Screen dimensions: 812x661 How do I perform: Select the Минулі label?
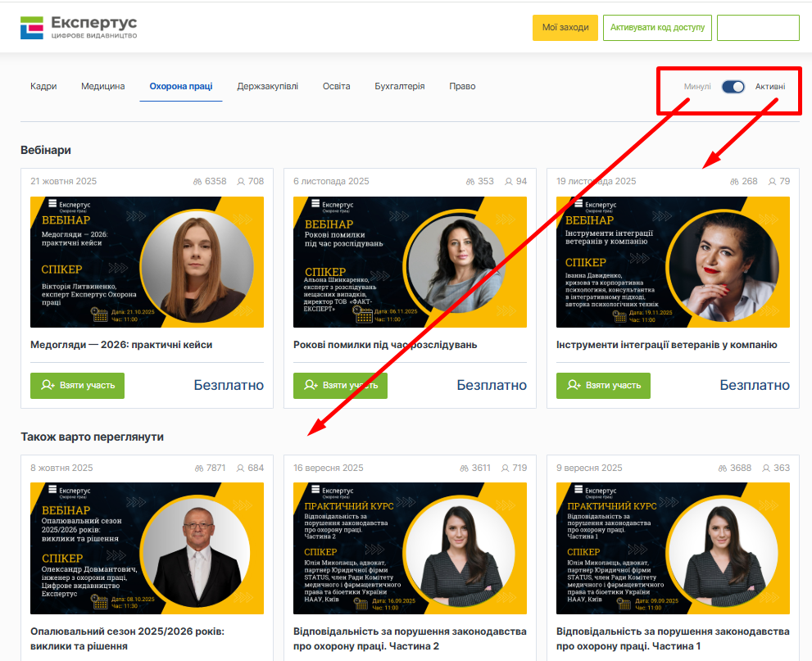(697, 87)
